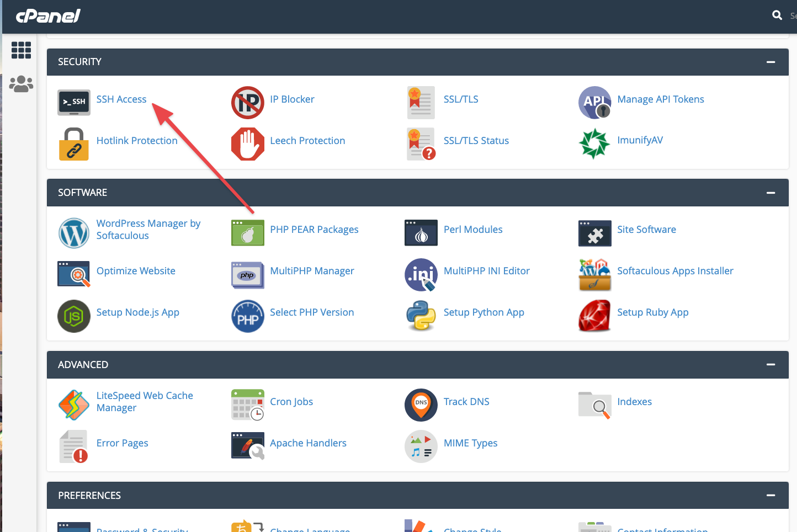This screenshot has width=797, height=532.
Task: Open the Apache Handlers icon
Action: 248,446
